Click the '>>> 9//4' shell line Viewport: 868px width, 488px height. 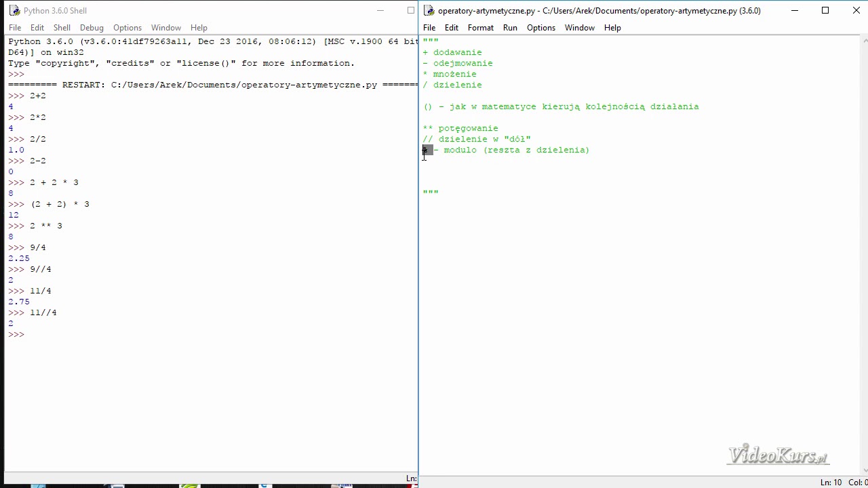point(30,269)
